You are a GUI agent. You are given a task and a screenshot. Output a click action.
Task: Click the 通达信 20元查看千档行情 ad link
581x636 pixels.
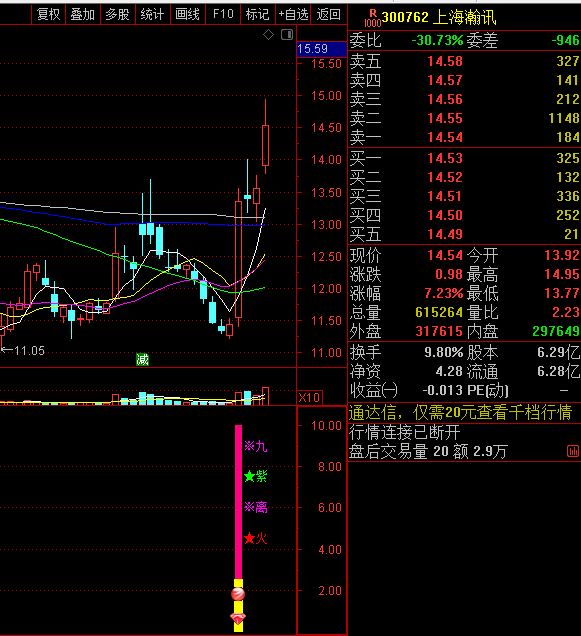coord(460,413)
